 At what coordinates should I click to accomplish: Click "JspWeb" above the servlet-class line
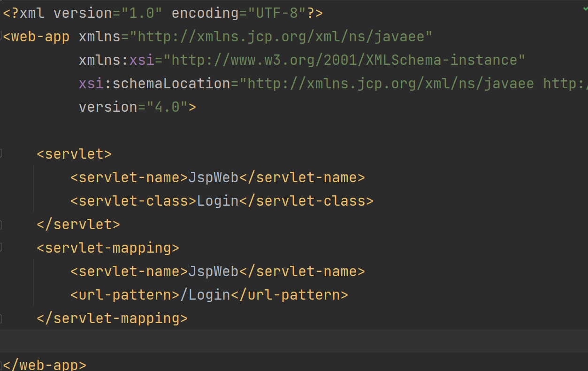(x=214, y=178)
